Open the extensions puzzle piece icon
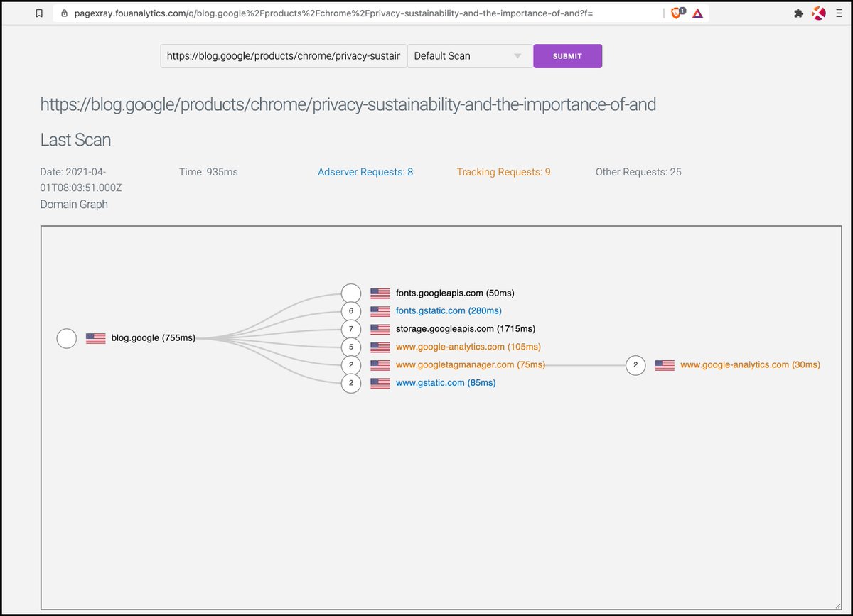The height and width of the screenshot is (616, 853). pyautogui.click(x=798, y=13)
